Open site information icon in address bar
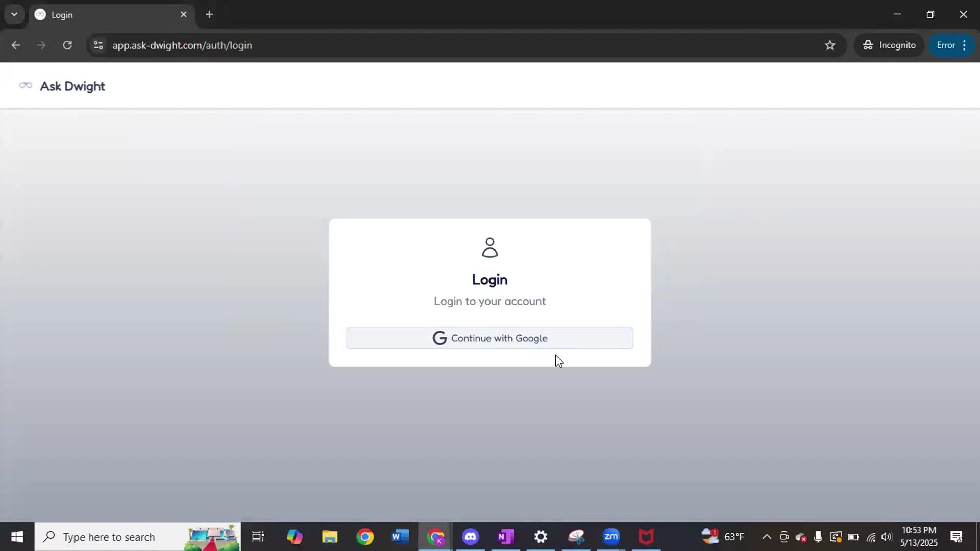 tap(98, 45)
